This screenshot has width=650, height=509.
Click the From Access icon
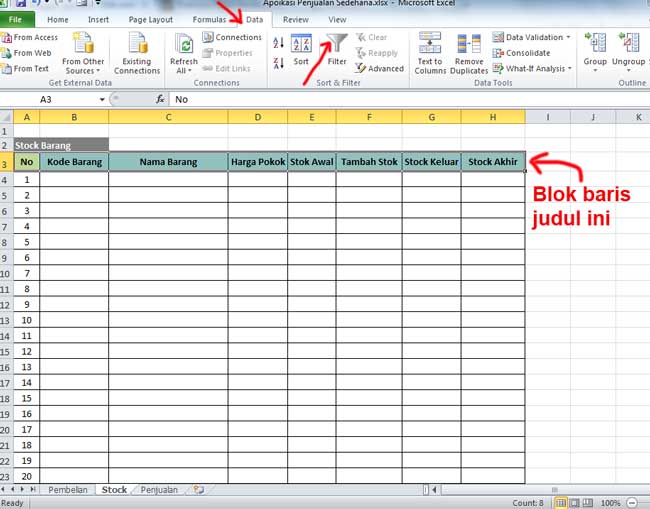[6, 38]
